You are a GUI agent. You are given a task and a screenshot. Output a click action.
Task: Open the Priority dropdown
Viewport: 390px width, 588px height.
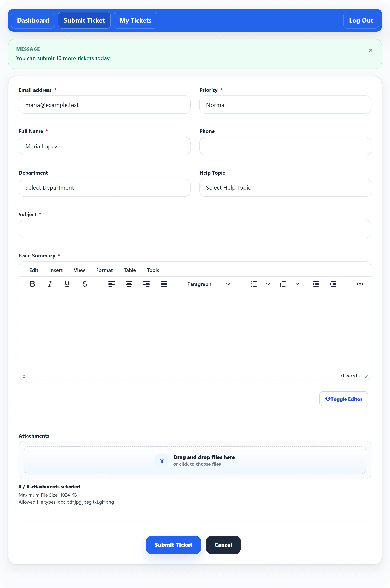[285, 105]
